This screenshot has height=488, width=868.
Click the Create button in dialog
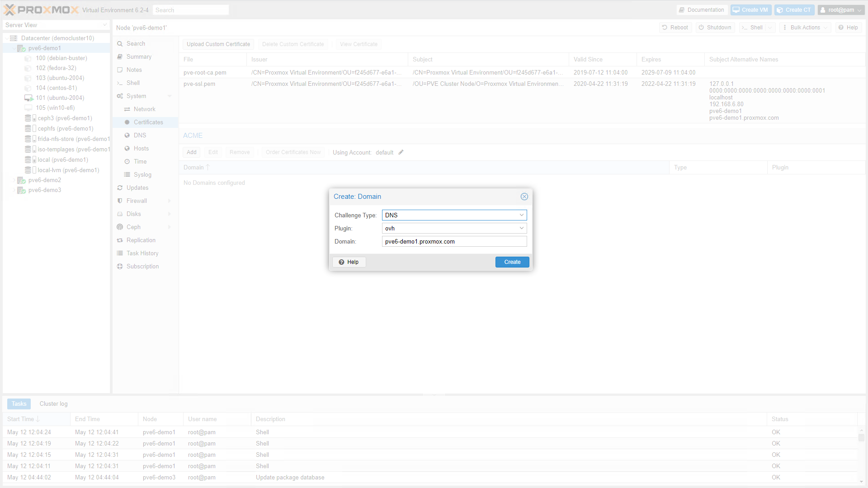(x=512, y=262)
